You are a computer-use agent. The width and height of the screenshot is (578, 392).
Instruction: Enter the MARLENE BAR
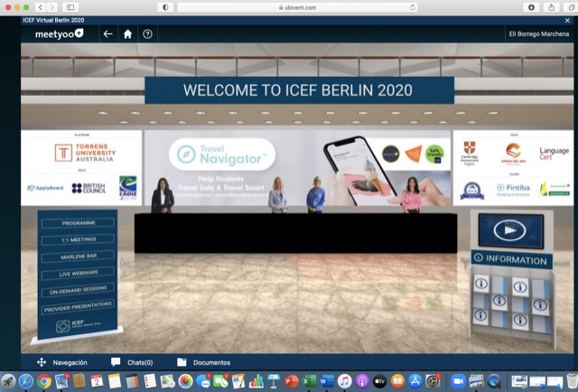point(79,257)
